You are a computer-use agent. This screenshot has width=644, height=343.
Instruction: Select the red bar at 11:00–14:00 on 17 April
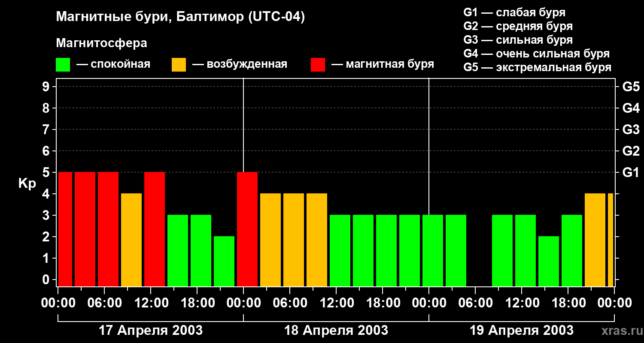pyautogui.click(x=155, y=229)
